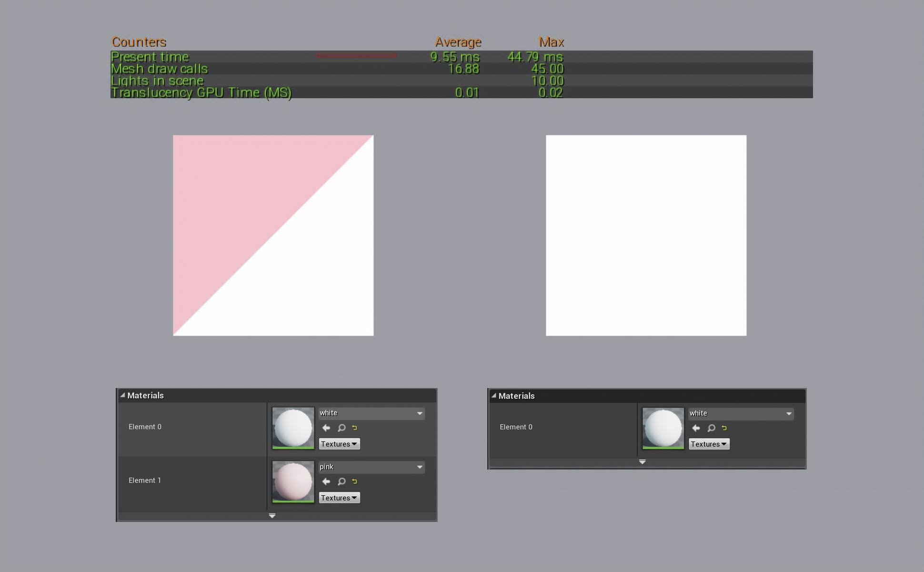Viewport: 924px width, 572px height.
Task: Reset pink material to default with yellow arrow
Action: 354,482
